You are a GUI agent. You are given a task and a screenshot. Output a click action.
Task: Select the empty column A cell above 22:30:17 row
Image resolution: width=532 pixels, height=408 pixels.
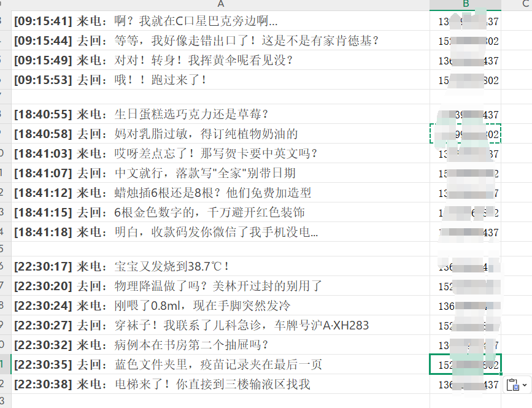(x=220, y=249)
